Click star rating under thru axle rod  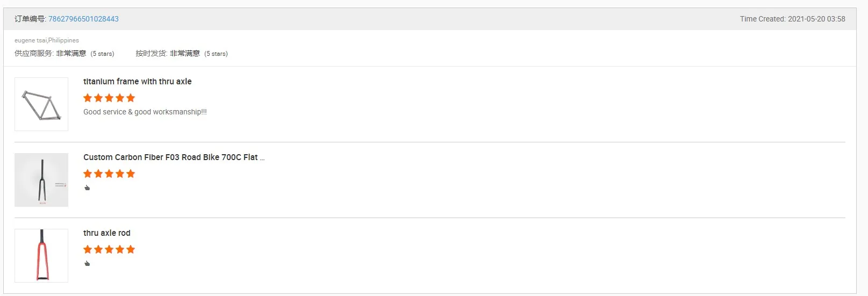(x=109, y=249)
